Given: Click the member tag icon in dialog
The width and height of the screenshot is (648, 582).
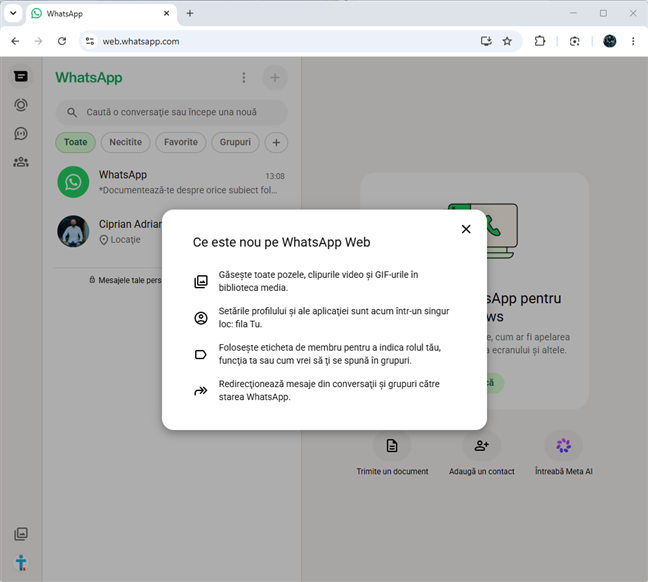Looking at the screenshot, I should pyautogui.click(x=201, y=354).
